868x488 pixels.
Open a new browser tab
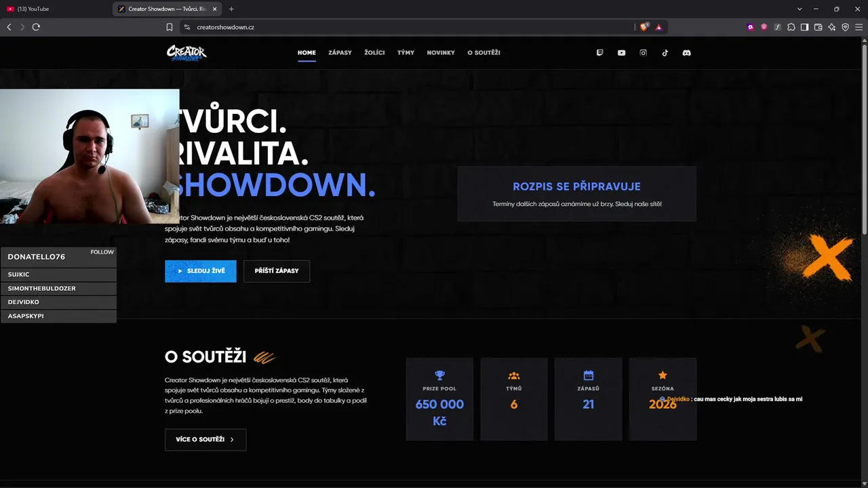[x=231, y=9]
